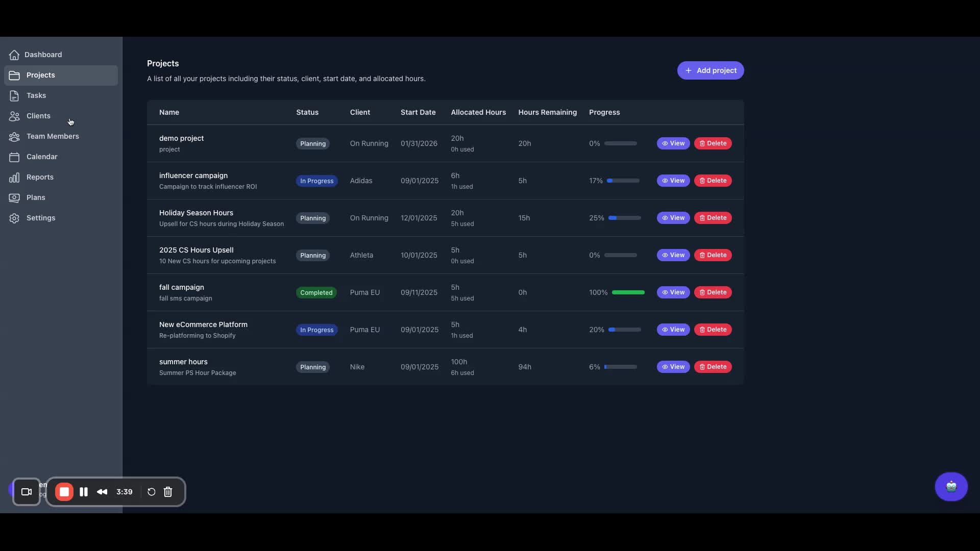Viewport: 980px width, 551px height.
Task: View the influencer campaign project
Action: 673,181
